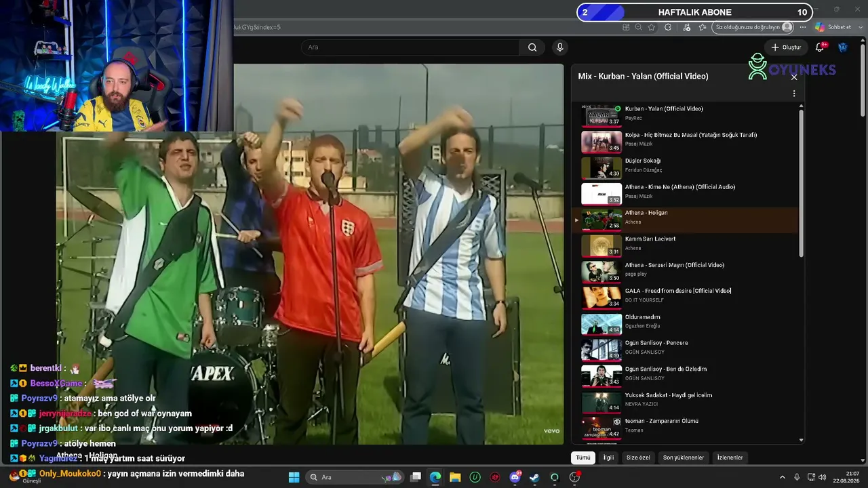Play Olduramadım thumbnail

click(601, 324)
